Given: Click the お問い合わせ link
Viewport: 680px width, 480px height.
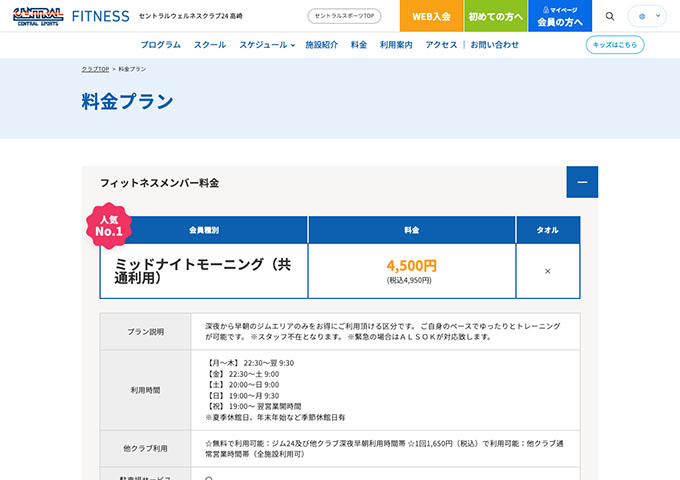Looking at the screenshot, I should (495, 45).
